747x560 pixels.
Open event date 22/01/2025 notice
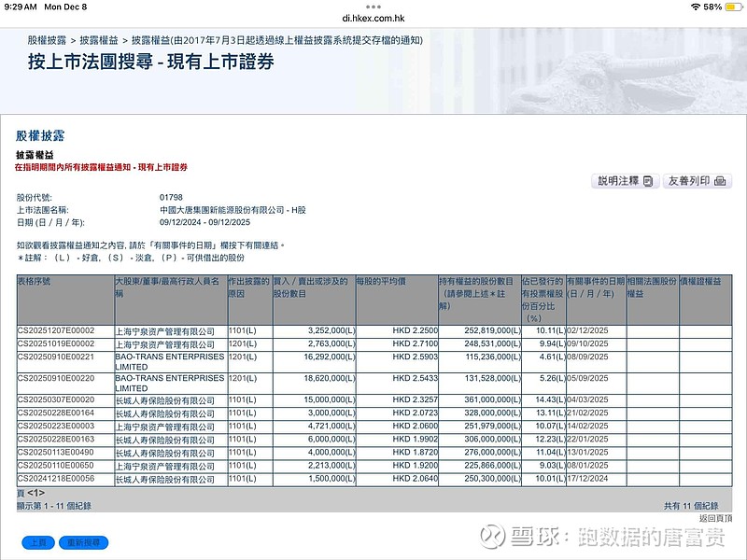587,439
